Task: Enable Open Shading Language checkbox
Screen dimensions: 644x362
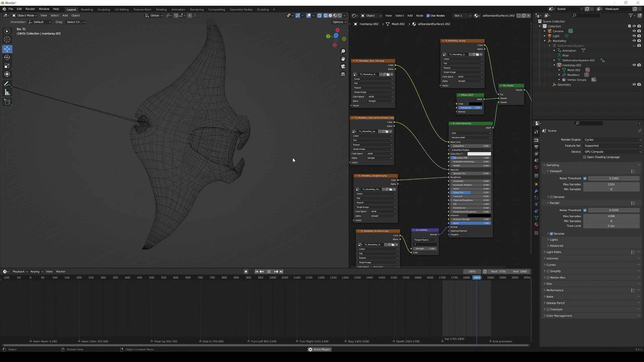Action: (585, 157)
